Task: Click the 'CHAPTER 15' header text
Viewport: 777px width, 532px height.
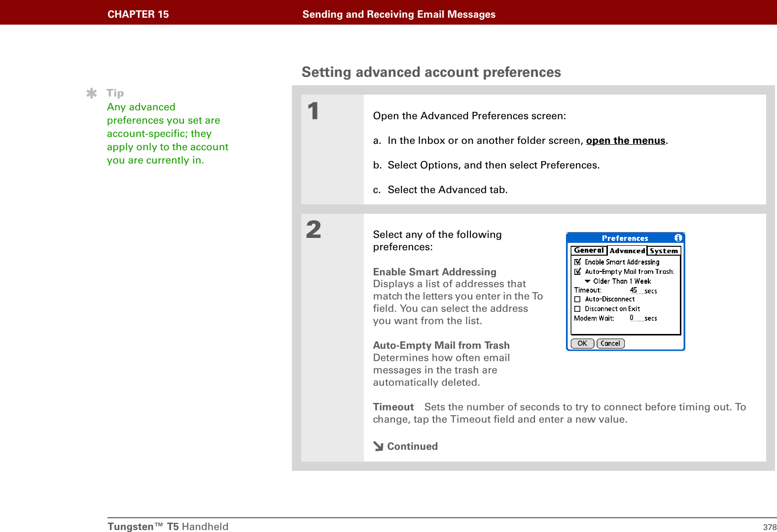Action: [138, 14]
